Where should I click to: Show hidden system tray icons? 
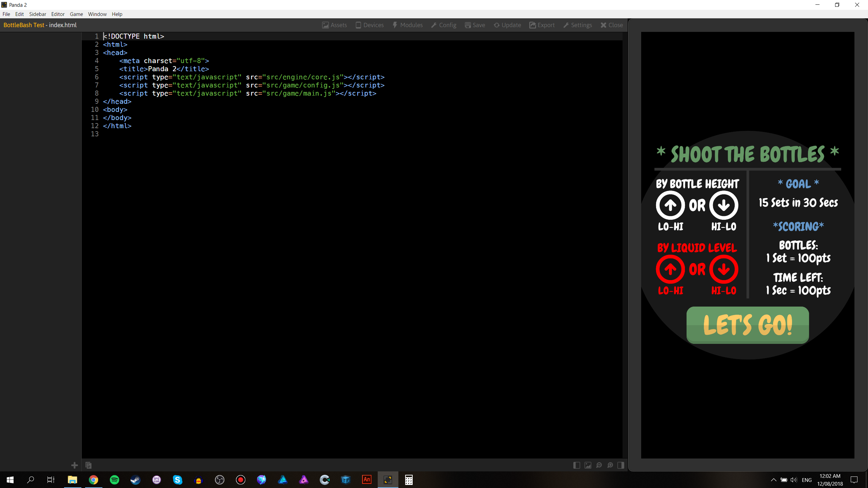point(773,480)
